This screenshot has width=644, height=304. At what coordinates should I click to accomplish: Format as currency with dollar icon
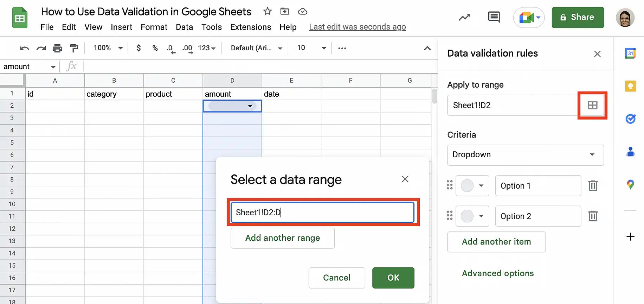tap(139, 48)
